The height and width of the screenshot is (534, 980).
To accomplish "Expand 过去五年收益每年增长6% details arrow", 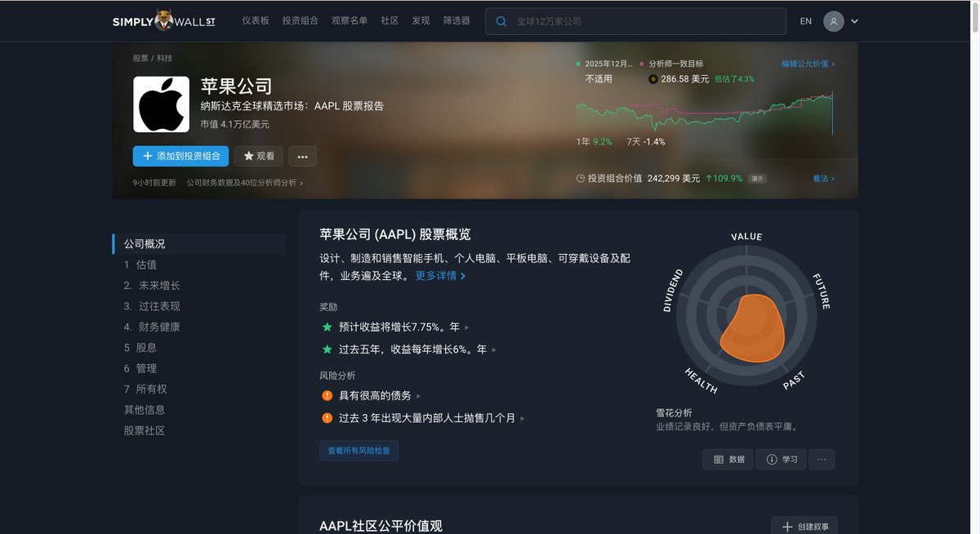I will pos(494,349).
